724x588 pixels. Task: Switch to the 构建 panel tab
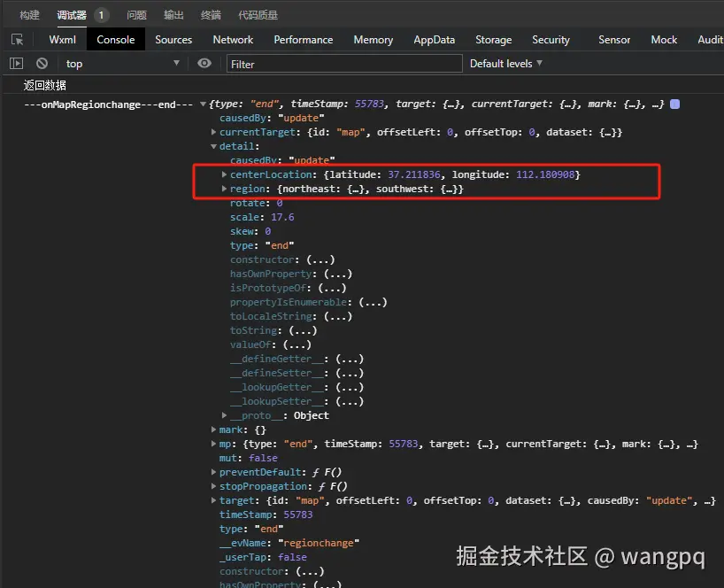tap(29, 15)
